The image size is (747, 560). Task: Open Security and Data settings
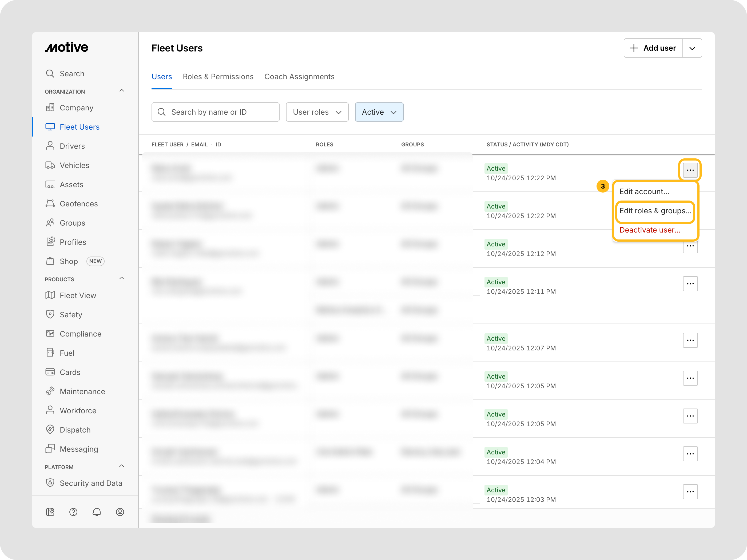pyautogui.click(x=90, y=483)
